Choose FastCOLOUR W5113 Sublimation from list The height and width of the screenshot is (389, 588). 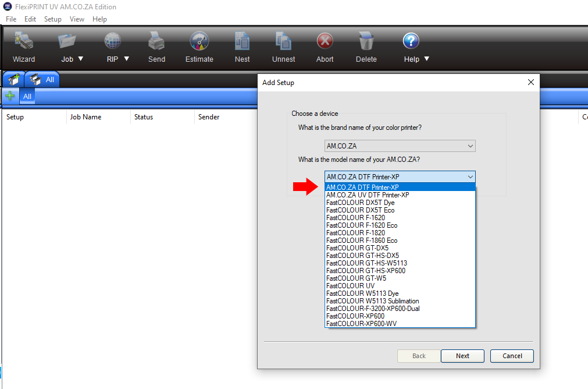point(372,301)
